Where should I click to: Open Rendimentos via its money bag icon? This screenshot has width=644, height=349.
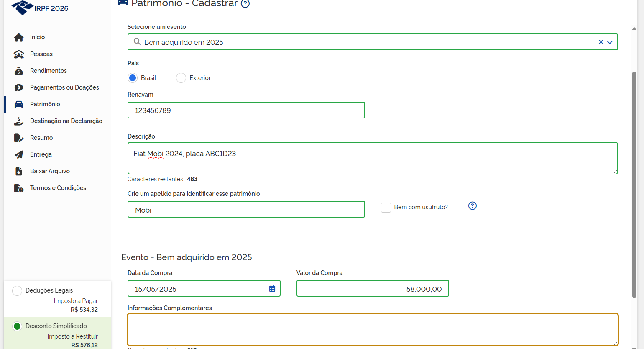point(19,71)
